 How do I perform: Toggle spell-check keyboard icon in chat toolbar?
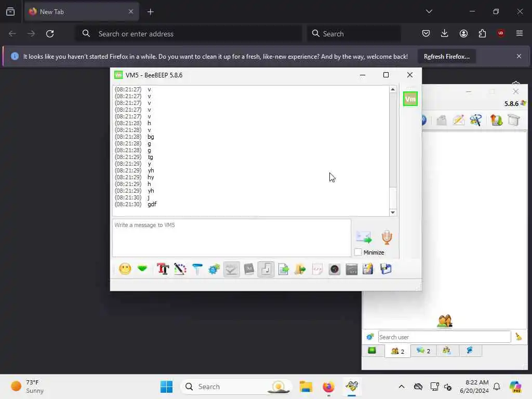click(x=231, y=270)
